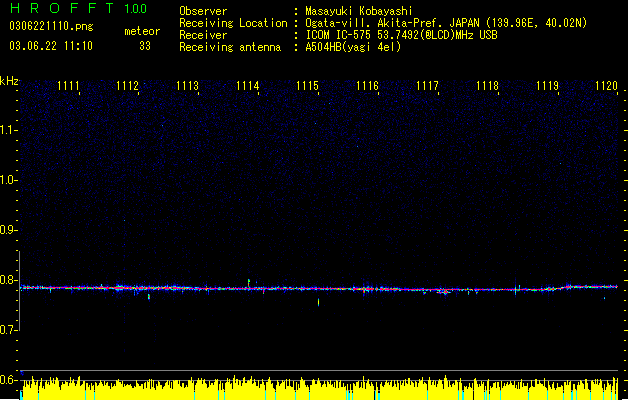Click the echo blip below carrier near 1115
The width and height of the screenshot is (629, 400).
(x=319, y=302)
